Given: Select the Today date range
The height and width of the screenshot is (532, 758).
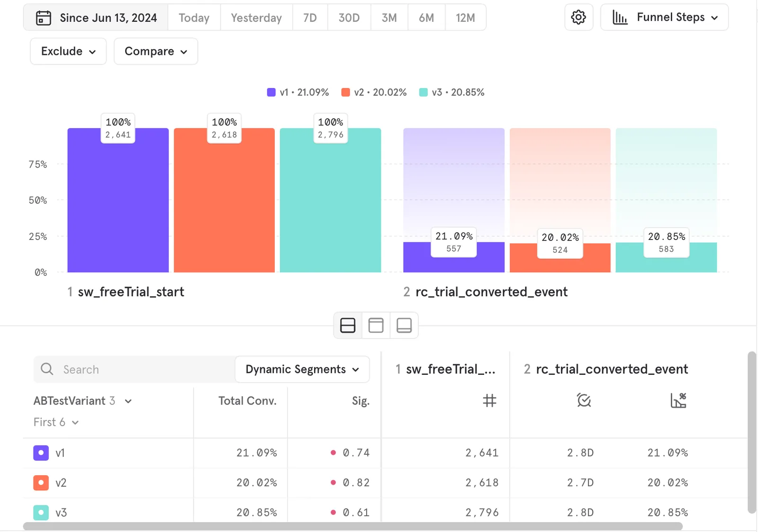Looking at the screenshot, I should (194, 18).
